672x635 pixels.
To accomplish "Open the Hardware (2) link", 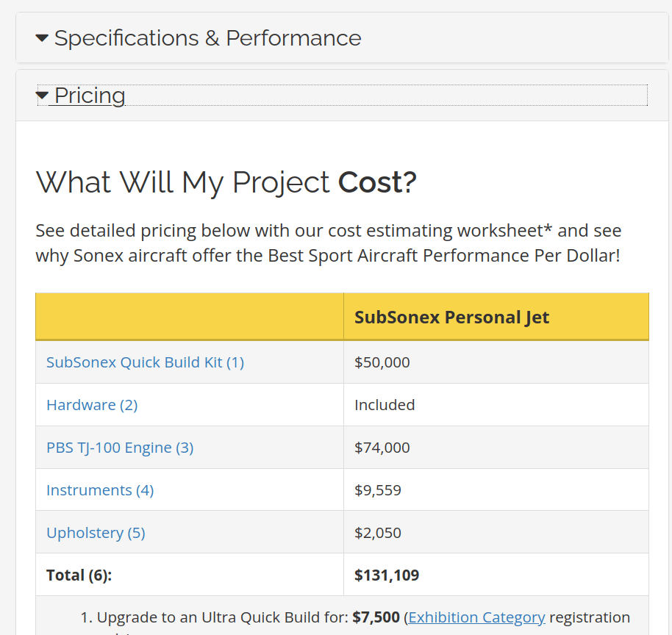I will tap(92, 405).
